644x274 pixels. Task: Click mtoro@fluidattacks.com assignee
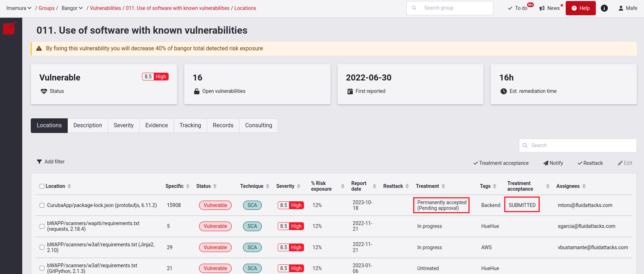585,205
